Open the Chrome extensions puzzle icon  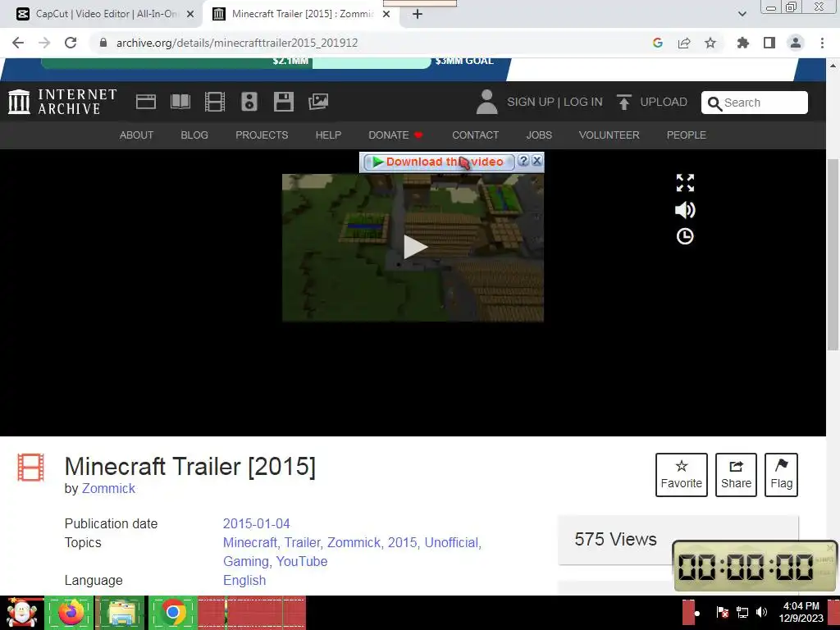click(742, 43)
